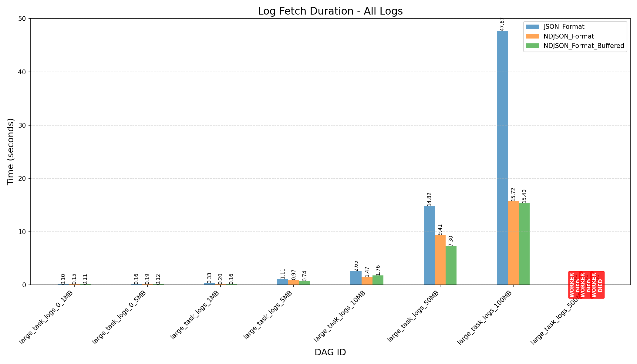Click the Time (seconds) axis label

11,151
